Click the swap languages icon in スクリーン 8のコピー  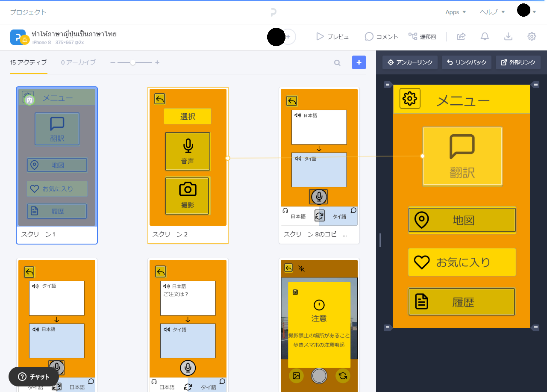point(319,216)
